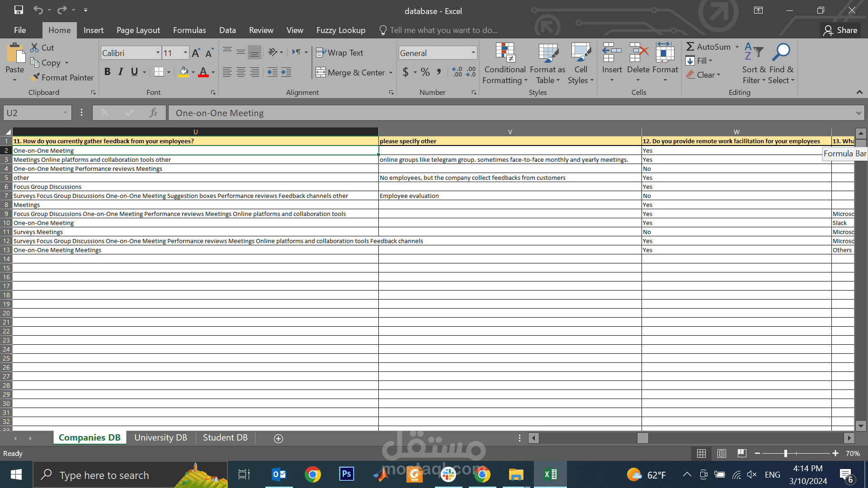
Task: Click the Share button
Action: (842, 30)
